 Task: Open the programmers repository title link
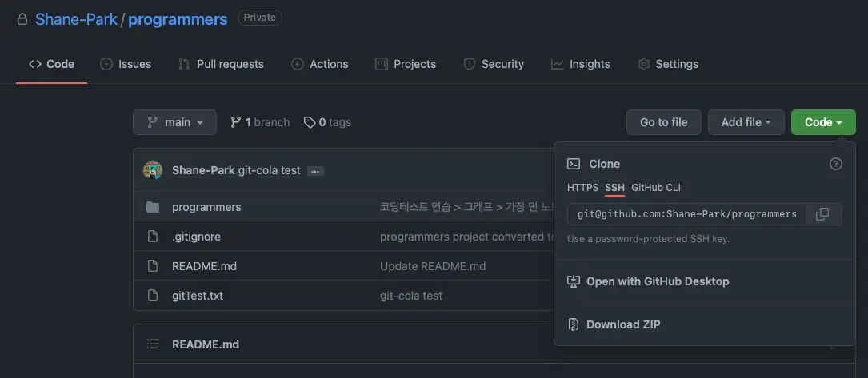[178, 19]
